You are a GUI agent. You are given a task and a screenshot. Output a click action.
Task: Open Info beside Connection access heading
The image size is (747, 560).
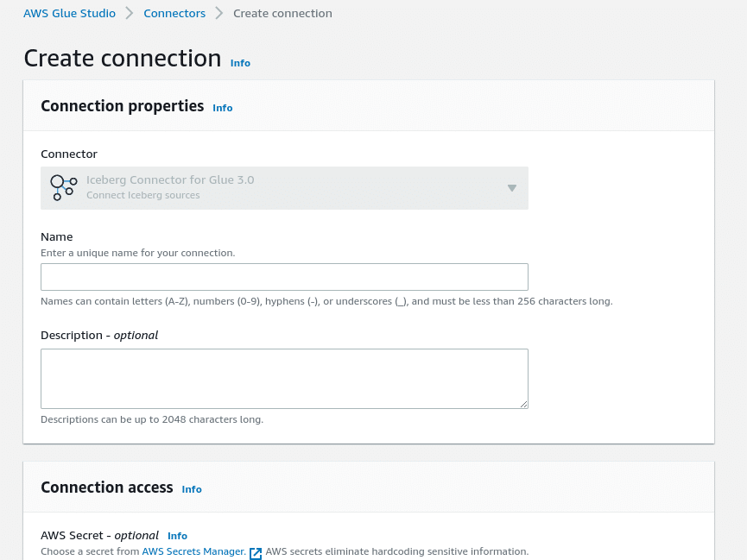[192, 489]
